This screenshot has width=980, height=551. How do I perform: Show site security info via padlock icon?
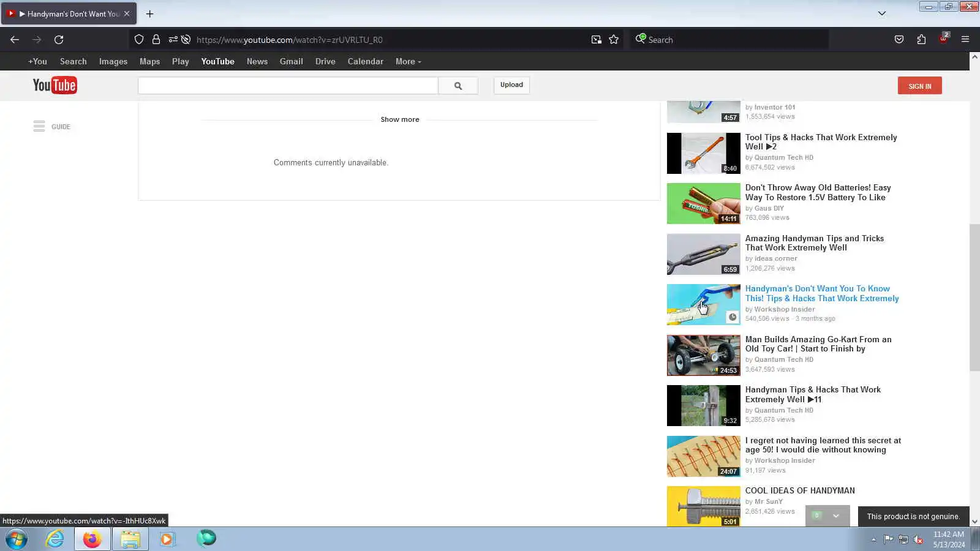156,40
